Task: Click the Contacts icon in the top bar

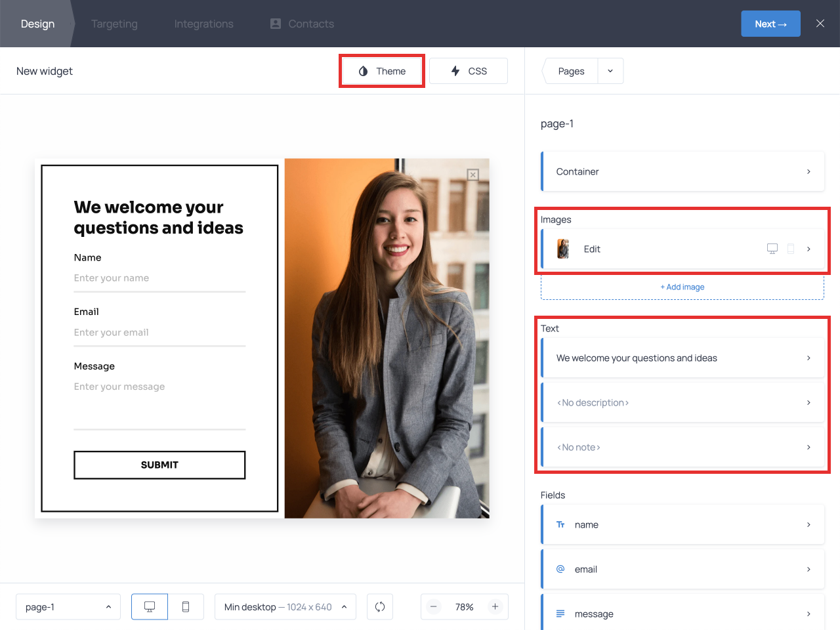Action: click(274, 23)
